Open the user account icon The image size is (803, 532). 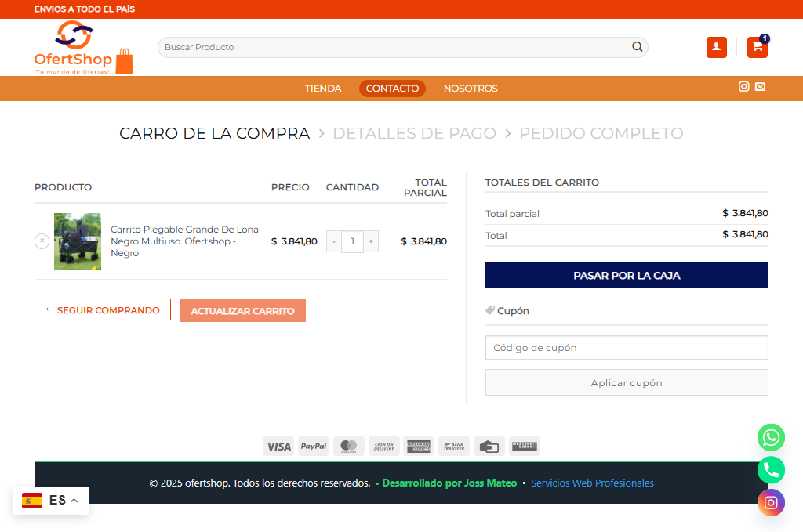coord(716,47)
